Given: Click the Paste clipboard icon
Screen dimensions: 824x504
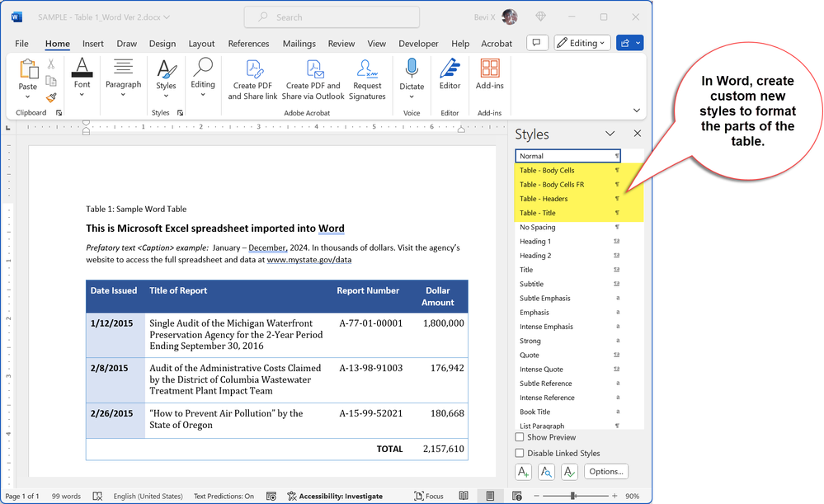Looking at the screenshot, I should (28, 69).
